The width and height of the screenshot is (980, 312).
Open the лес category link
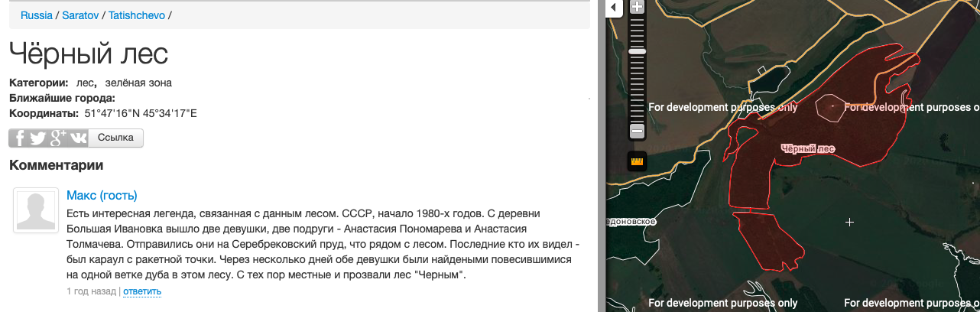coord(85,83)
